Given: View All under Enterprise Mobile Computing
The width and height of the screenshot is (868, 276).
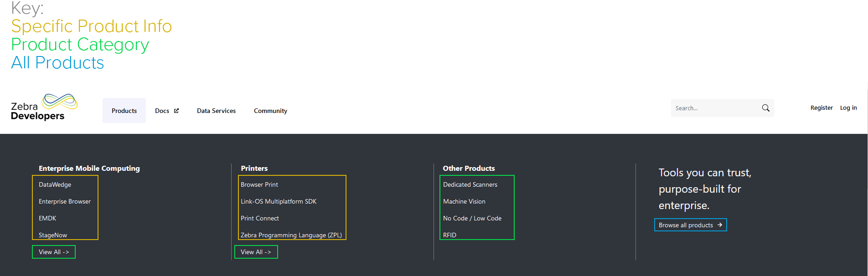Looking at the screenshot, I should coord(54,252).
